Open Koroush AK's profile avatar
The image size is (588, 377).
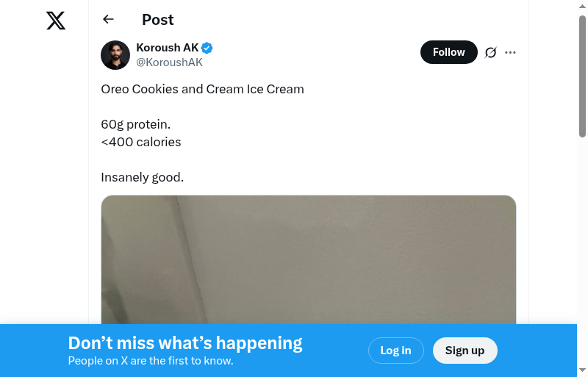[115, 55]
